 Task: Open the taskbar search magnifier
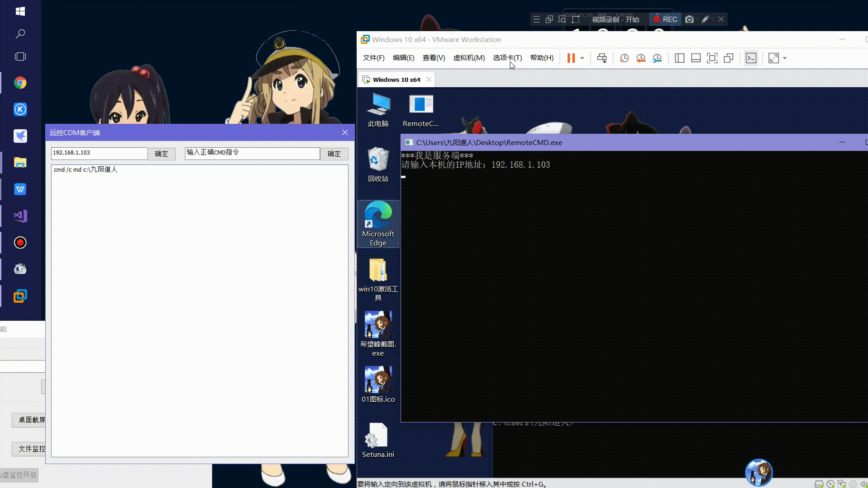(20, 34)
